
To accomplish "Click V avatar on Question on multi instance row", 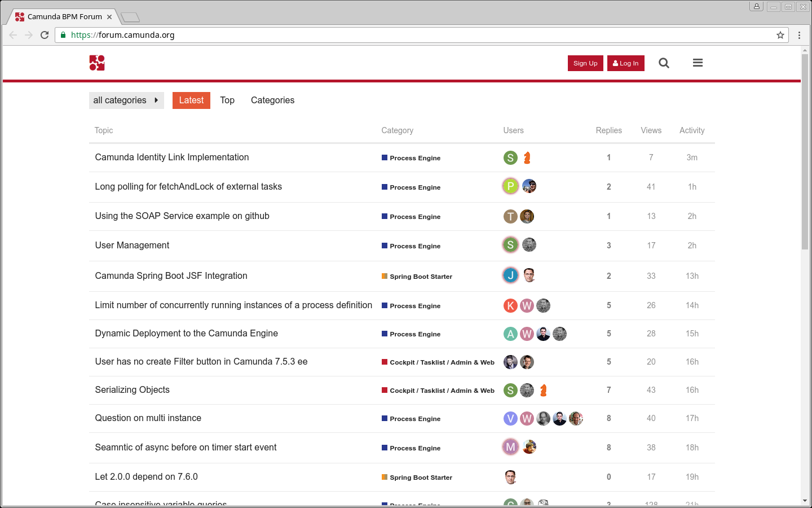I will (510, 419).
